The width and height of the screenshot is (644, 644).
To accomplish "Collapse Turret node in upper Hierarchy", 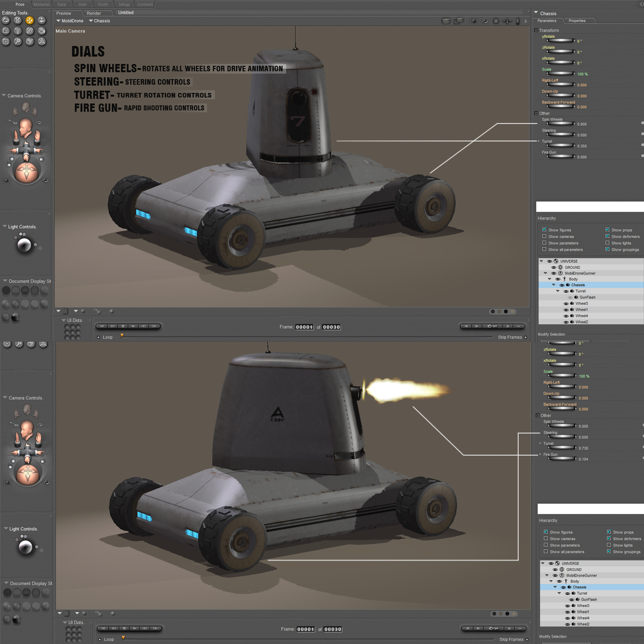I will (558, 291).
